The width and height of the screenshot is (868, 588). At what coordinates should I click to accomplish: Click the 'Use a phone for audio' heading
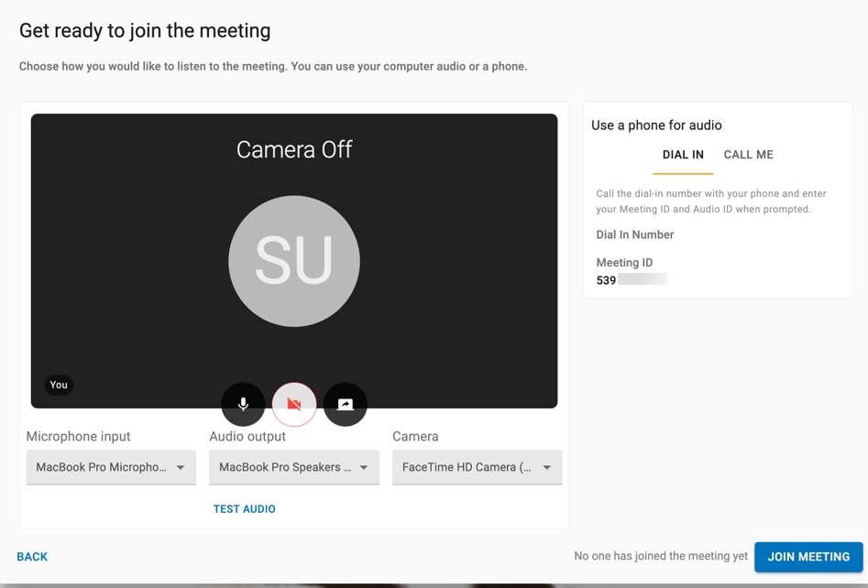(656, 125)
